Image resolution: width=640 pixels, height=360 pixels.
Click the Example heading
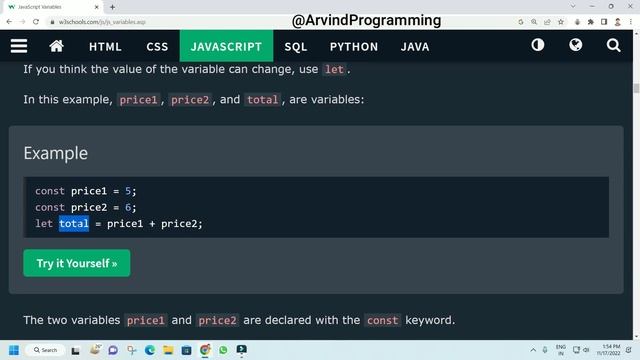(x=56, y=153)
